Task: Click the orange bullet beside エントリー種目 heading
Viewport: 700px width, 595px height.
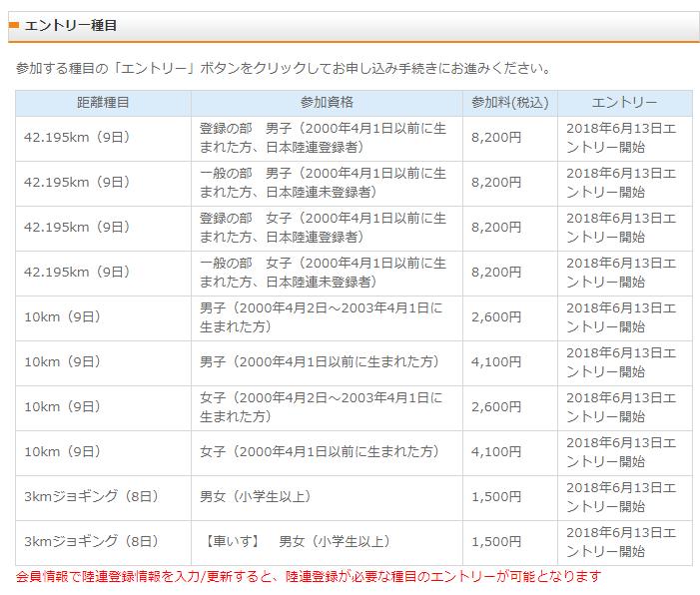Action: coord(14,26)
